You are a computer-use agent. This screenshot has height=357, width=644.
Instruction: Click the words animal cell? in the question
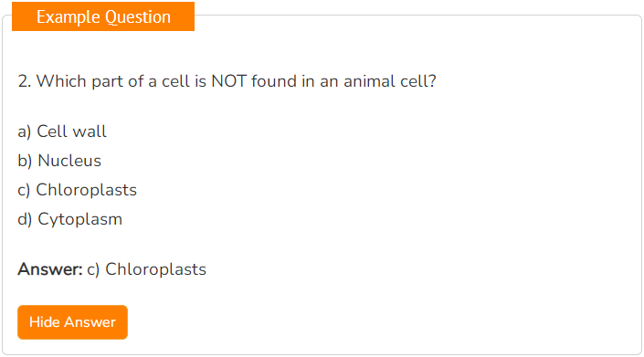click(x=390, y=81)
